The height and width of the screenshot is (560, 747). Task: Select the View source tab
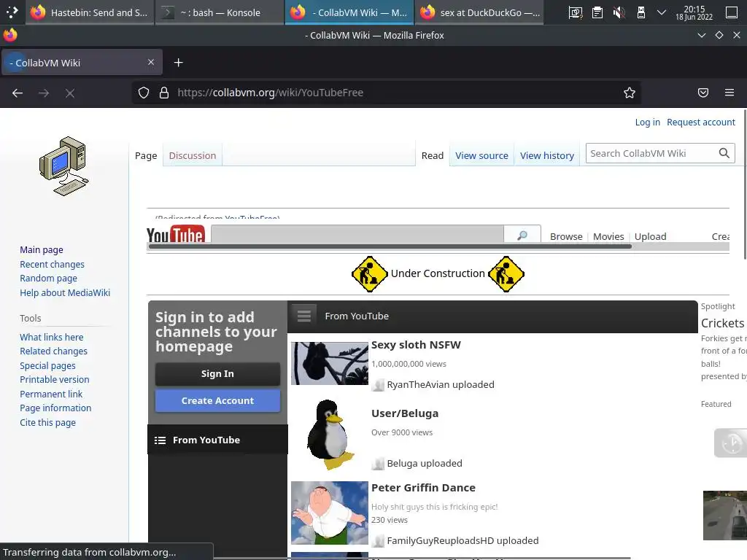(481, 156)
